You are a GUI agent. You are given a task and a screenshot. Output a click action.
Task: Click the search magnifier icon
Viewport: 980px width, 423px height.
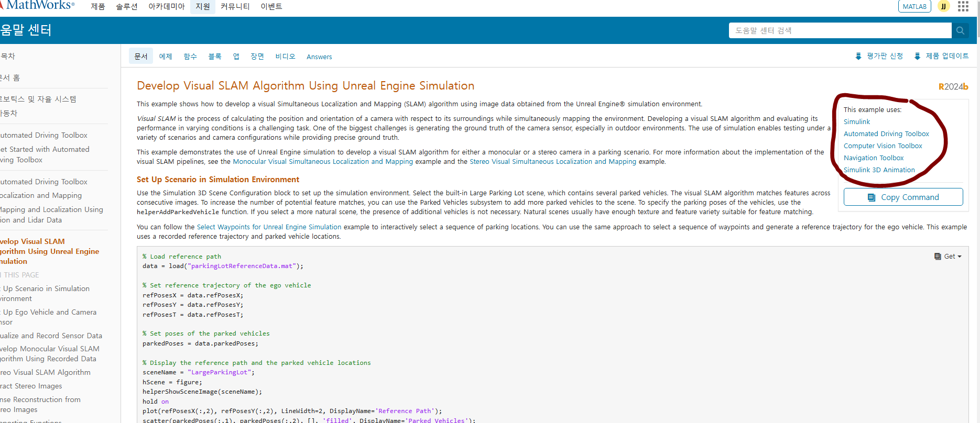(960, 30)
